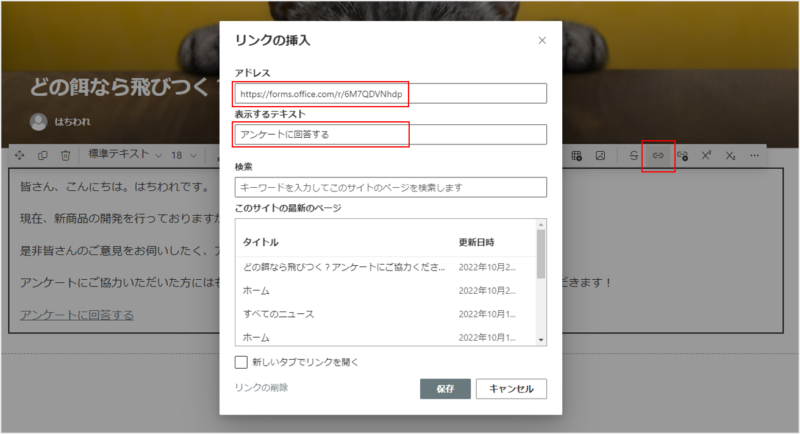Select the first 'ホーム' page in list
The height and width of the screenshot is (434, 800).
pos(256,291)
